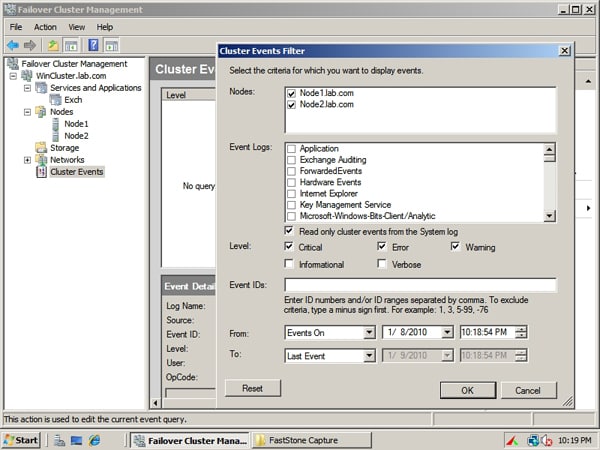Viewport: 600px width, 450px height.
Task: Select Failover Cluster Management root tree icon
Action: [13, 64]
